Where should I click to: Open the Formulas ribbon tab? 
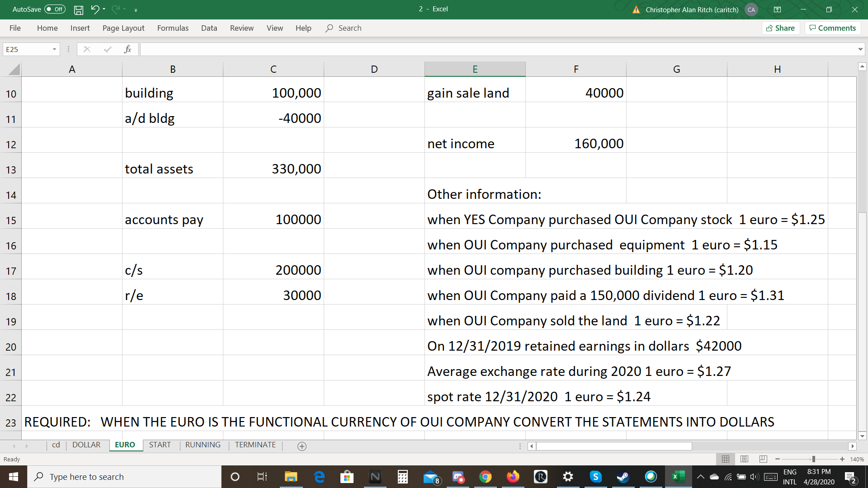(x=172, y=28)
